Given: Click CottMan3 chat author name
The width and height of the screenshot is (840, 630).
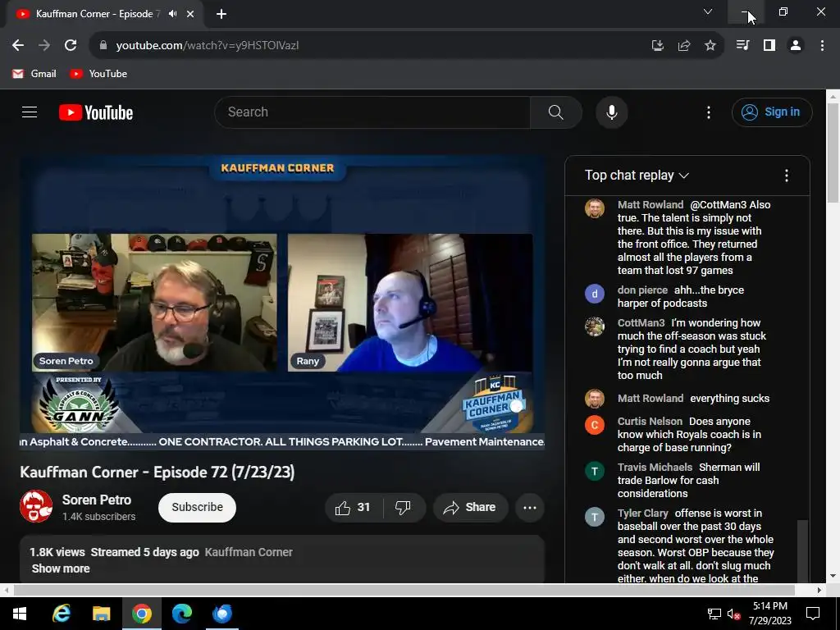Looking at the screenshot, I should [x=641, y=322].
